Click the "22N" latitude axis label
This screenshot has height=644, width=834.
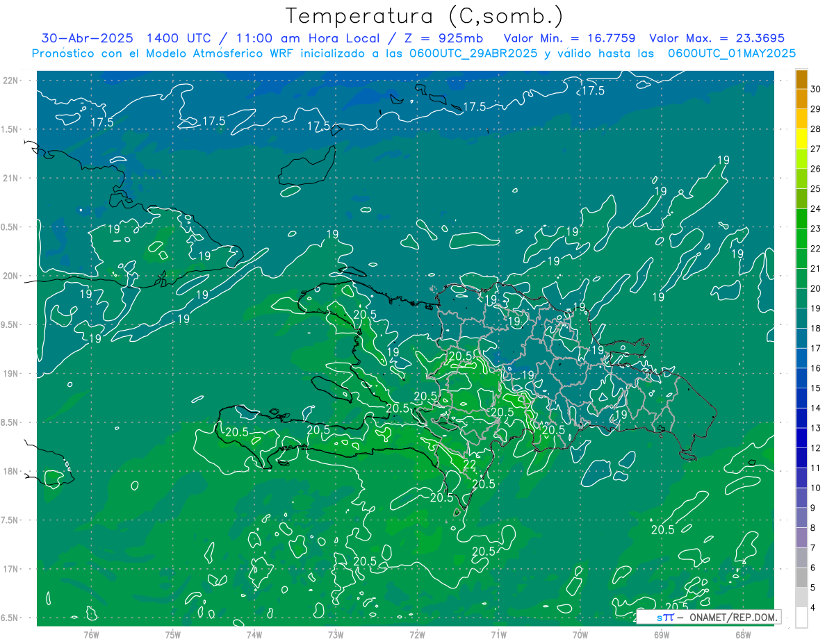click(11, 81)
